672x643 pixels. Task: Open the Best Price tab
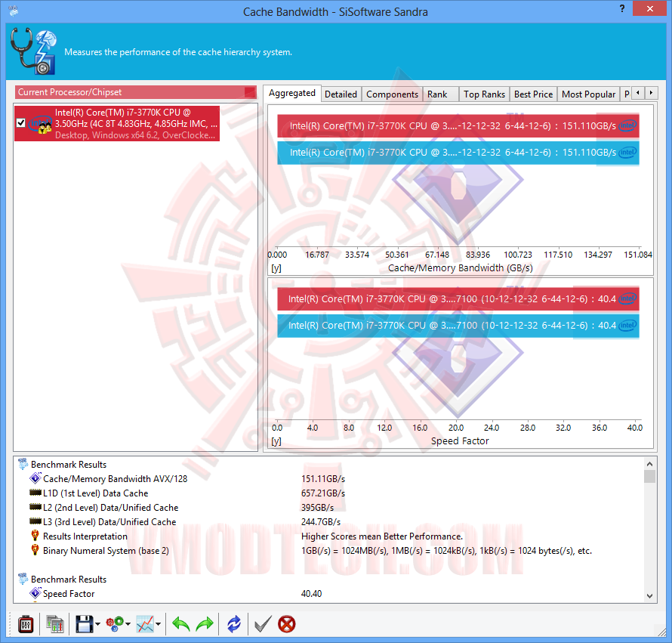pos(534,94)
